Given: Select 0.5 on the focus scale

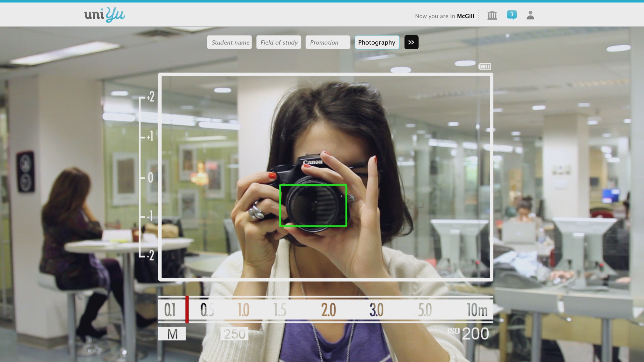Looking at the screenshot, I should [207, 310].
